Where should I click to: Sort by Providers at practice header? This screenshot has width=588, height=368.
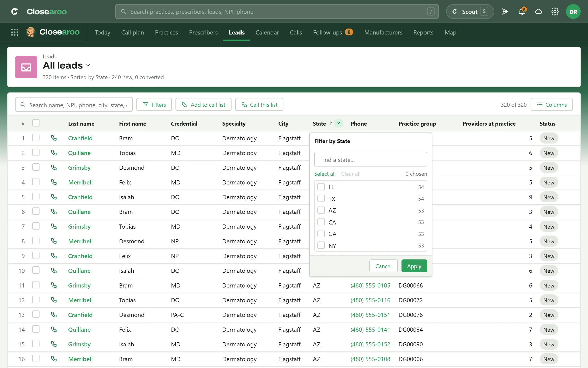pyautogui.click(x=489, y=124)
